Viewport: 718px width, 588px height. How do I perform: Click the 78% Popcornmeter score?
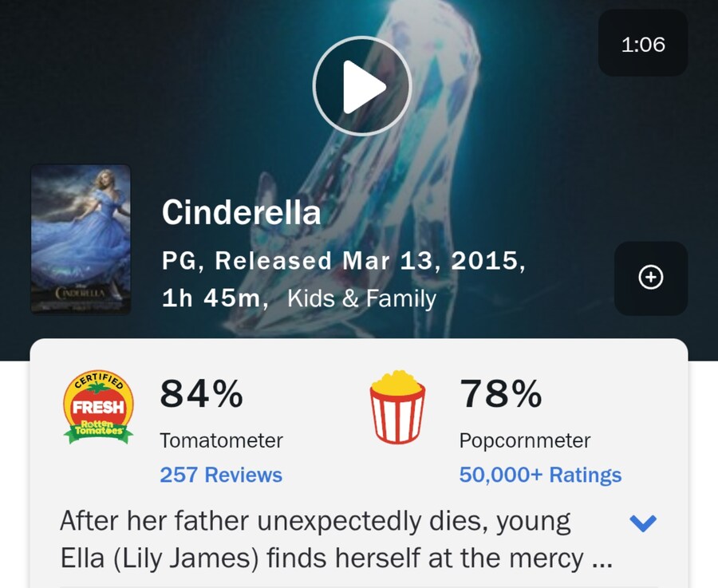[x=501, y=394]
